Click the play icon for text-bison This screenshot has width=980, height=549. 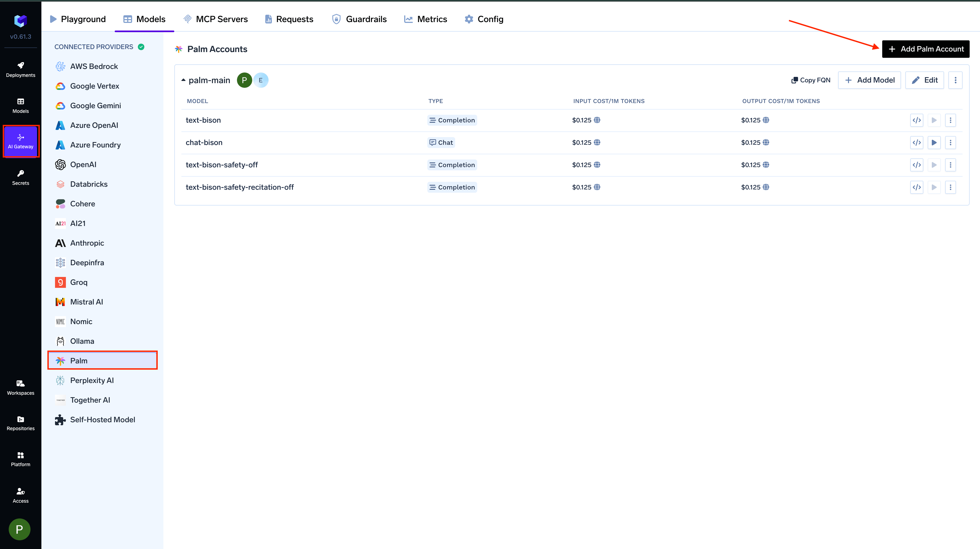[934, 120]
